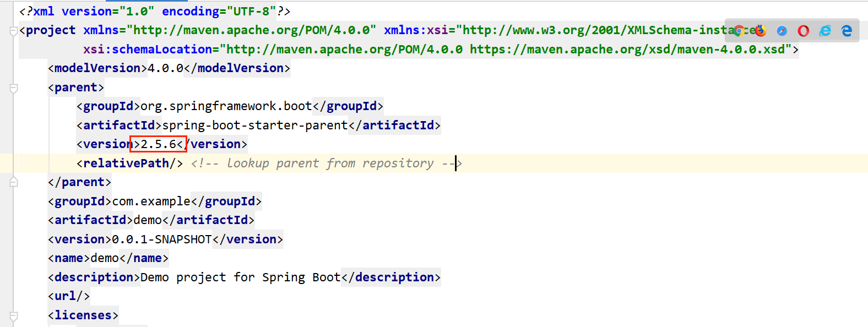Click the parent version value 2.5.6
This screenshot has height=327, width=868.
click(x=159, y=144)
